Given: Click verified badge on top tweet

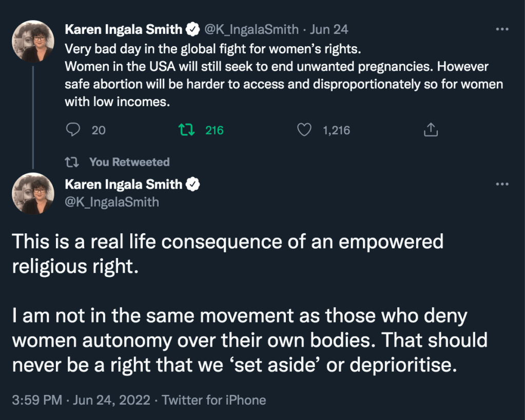Looking at the screenshot, I should coord(193,30).
